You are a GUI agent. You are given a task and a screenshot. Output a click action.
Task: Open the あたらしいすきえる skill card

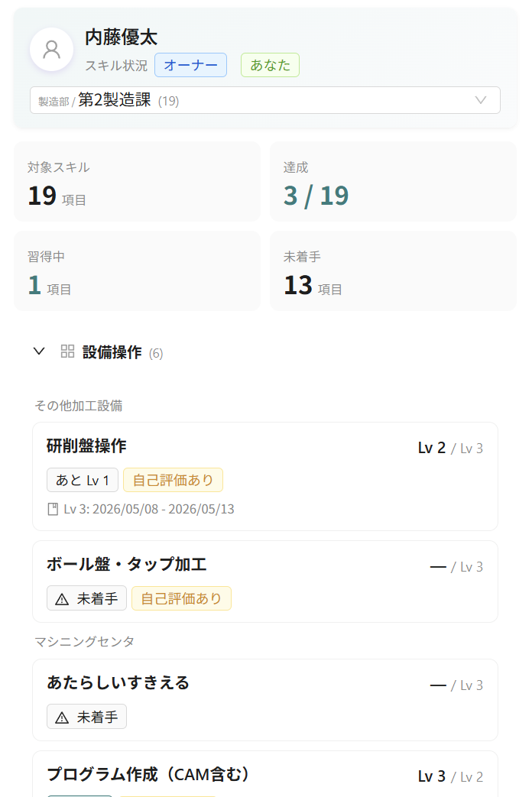pyautogui.click(x=265, y=700)
